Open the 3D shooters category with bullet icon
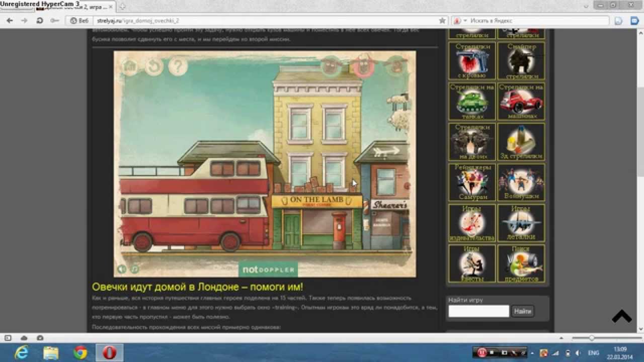This screenshot has height=362, width=644. point(521,141)
